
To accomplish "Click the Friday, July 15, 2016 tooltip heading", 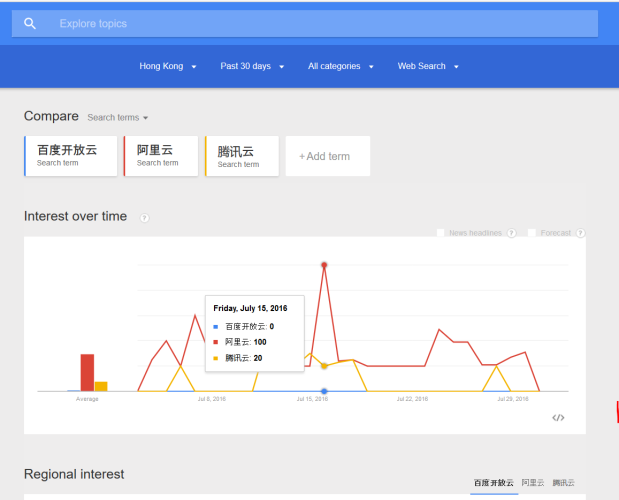I will (250, 308).
